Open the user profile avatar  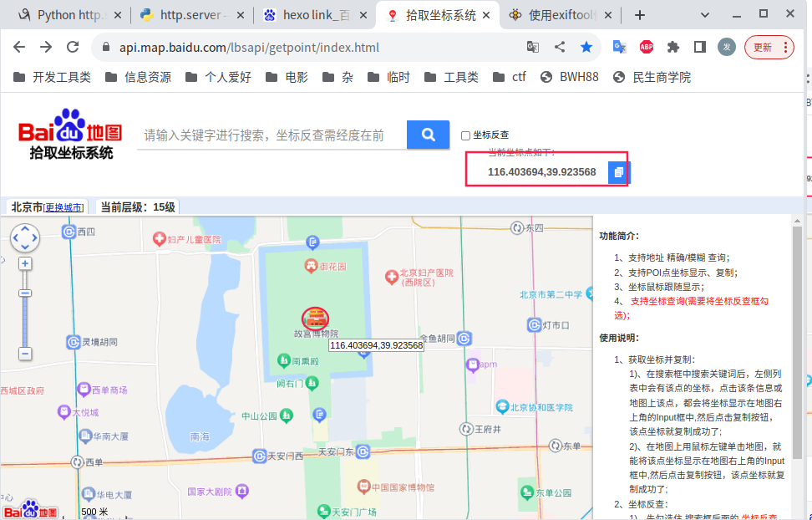[x=727, y=47]
